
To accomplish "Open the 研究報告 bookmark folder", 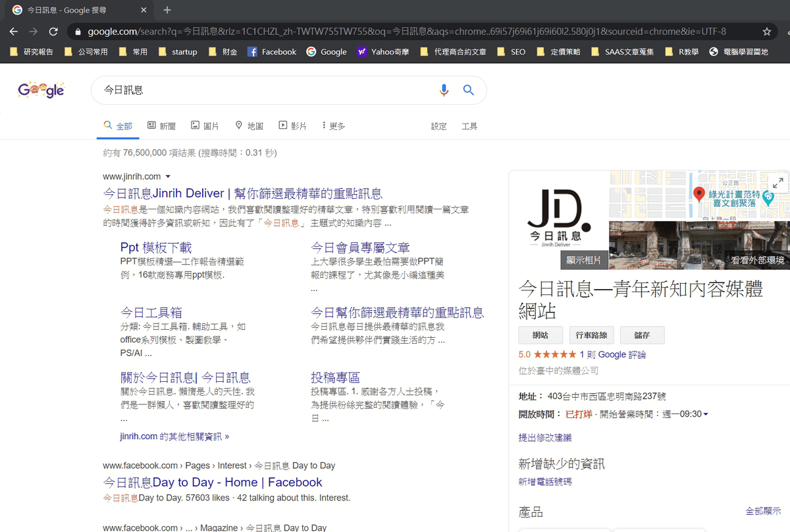I will pyautogui.click(x=32, y=51).
